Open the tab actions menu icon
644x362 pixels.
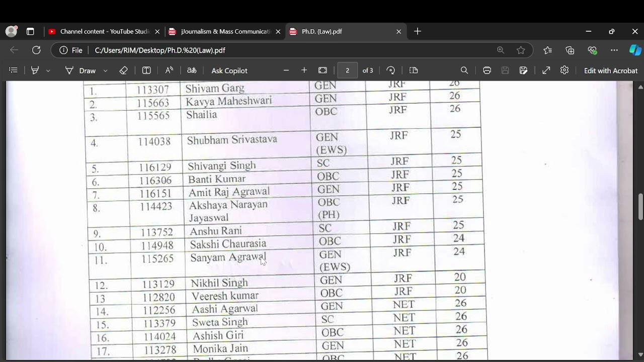click(30, 31)
